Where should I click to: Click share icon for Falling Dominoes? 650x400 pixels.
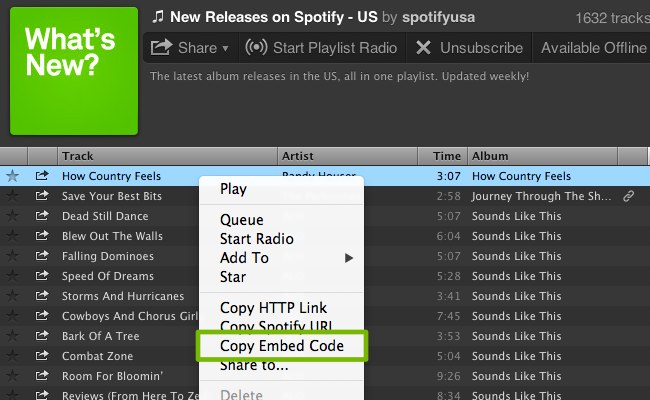tap(42, 255)
